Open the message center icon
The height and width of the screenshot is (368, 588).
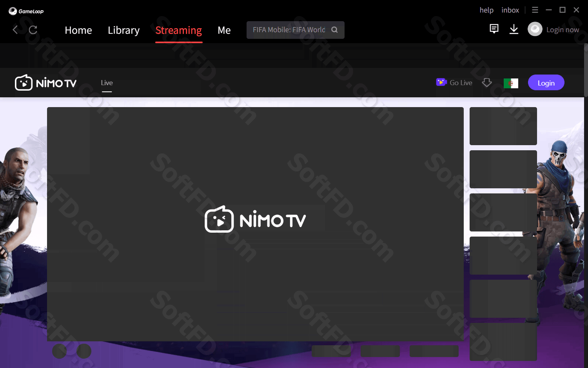pyautogui.click(x=494, y=29)
